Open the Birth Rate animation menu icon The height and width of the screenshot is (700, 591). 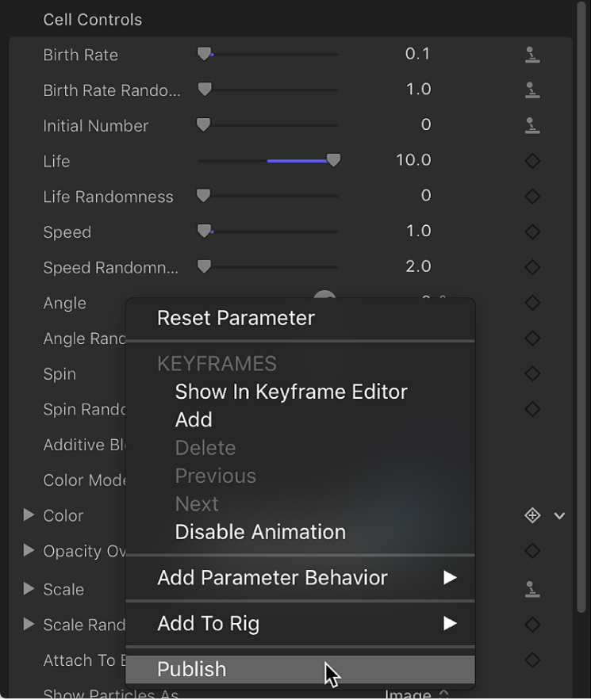[x=532, y=54]
